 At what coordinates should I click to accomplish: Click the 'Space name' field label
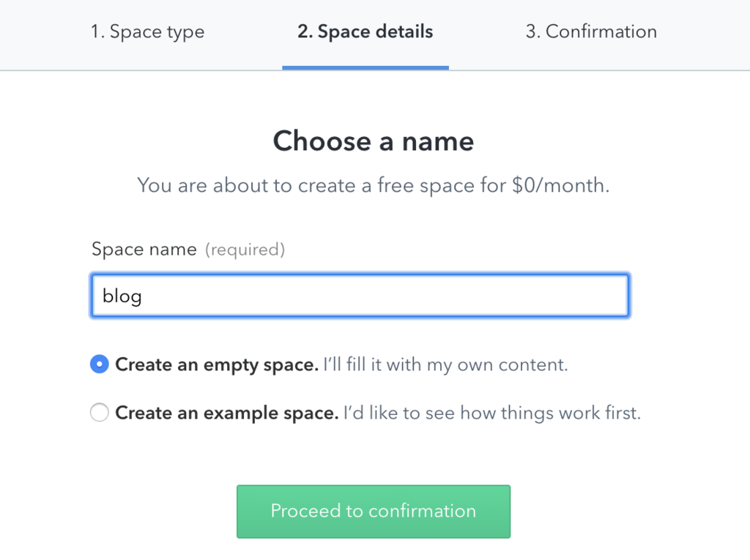click(144, 250)
